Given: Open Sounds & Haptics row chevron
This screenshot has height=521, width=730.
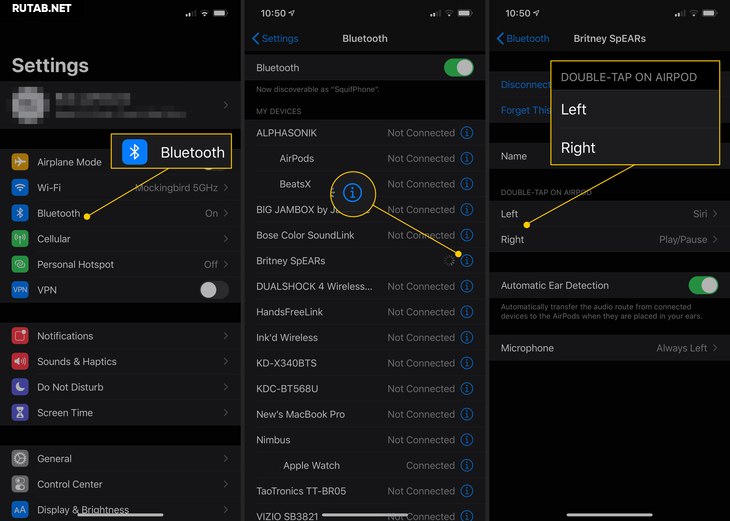Looking at the screenshot, I should coord(226,362).
